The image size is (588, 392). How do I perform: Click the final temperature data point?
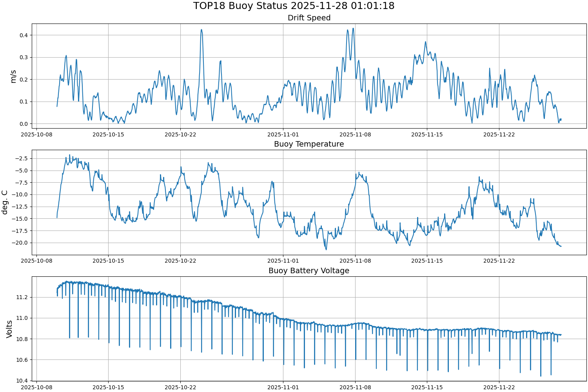(561, 246)
